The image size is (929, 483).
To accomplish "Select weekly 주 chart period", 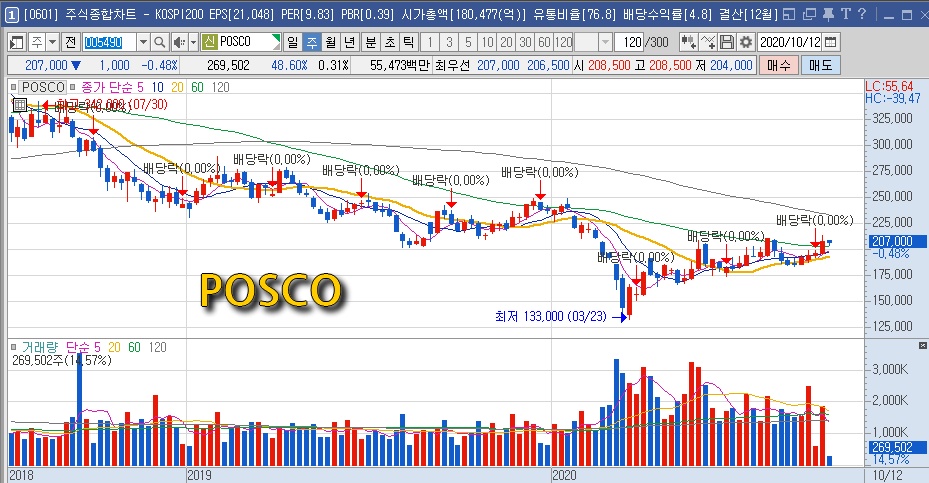I will [312, 42].
